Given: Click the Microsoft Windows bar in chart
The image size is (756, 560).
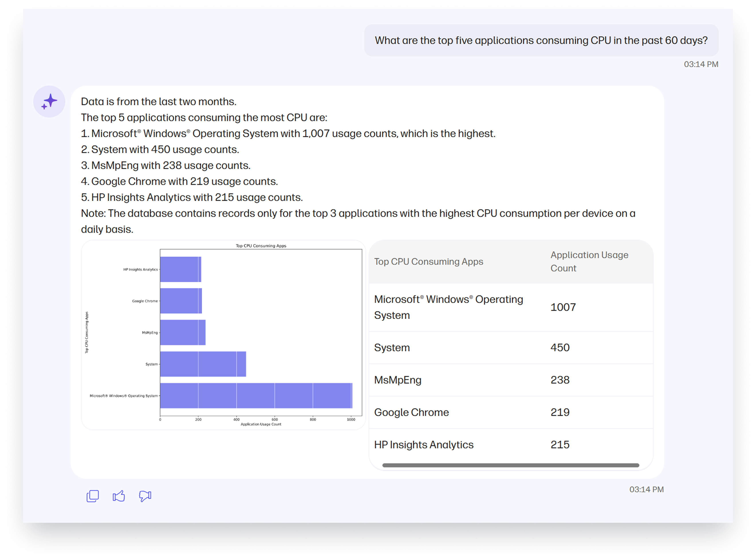Looking at the screenshot, I should coord(256,396).
